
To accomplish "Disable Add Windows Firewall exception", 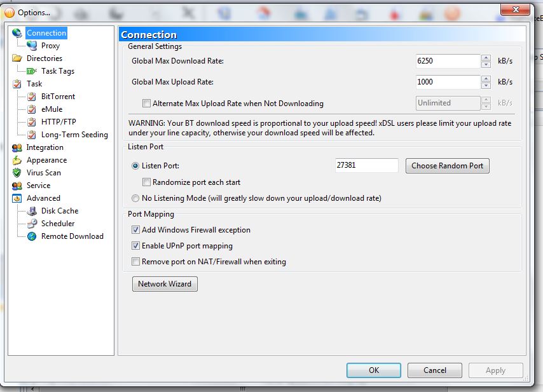I will tap(136, 230).
